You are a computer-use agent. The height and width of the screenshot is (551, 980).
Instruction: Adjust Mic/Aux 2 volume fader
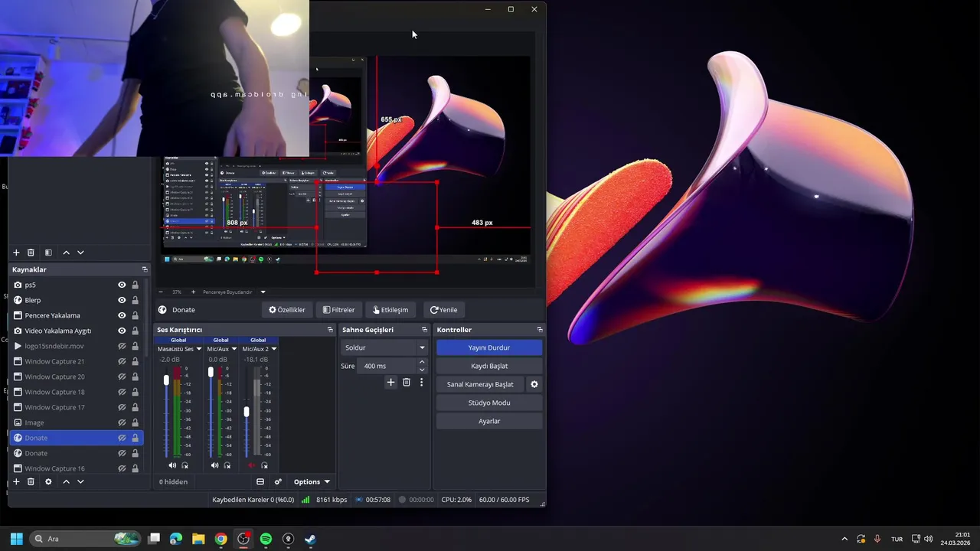247,412
